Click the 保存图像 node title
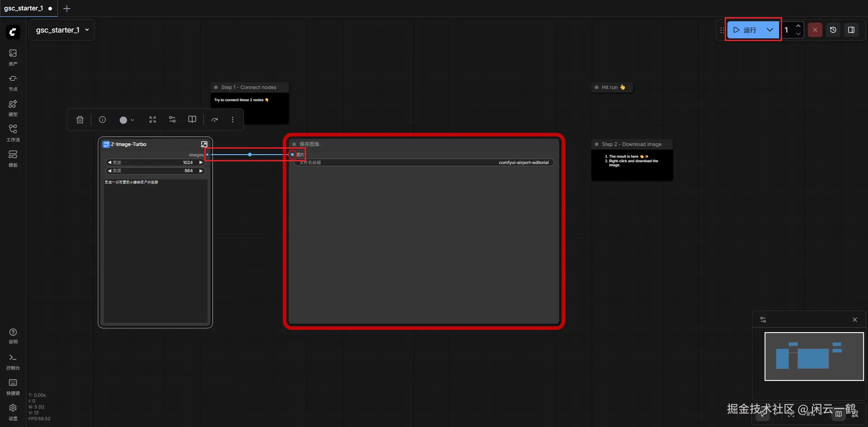 [x=309, y=144]
